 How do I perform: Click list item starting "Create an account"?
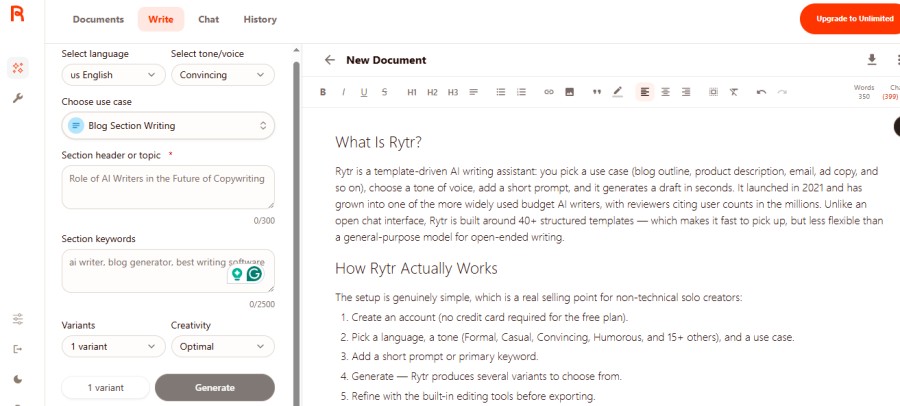tap(490, 318)
